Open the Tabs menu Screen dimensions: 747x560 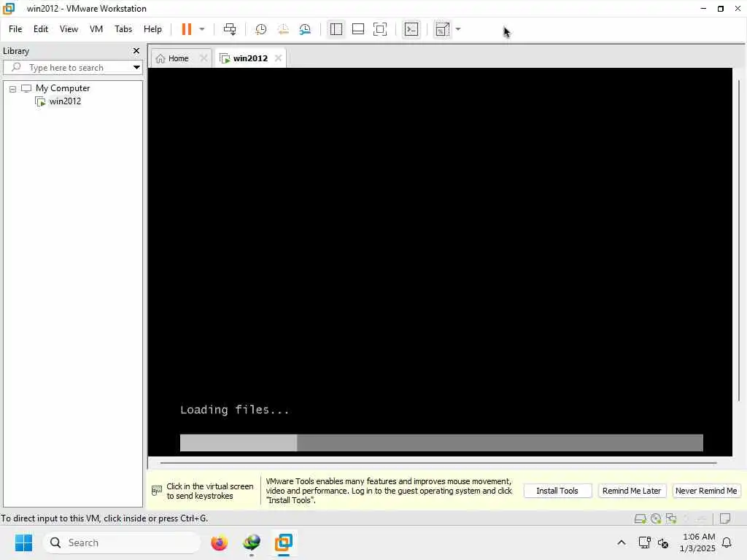[123, 29]
